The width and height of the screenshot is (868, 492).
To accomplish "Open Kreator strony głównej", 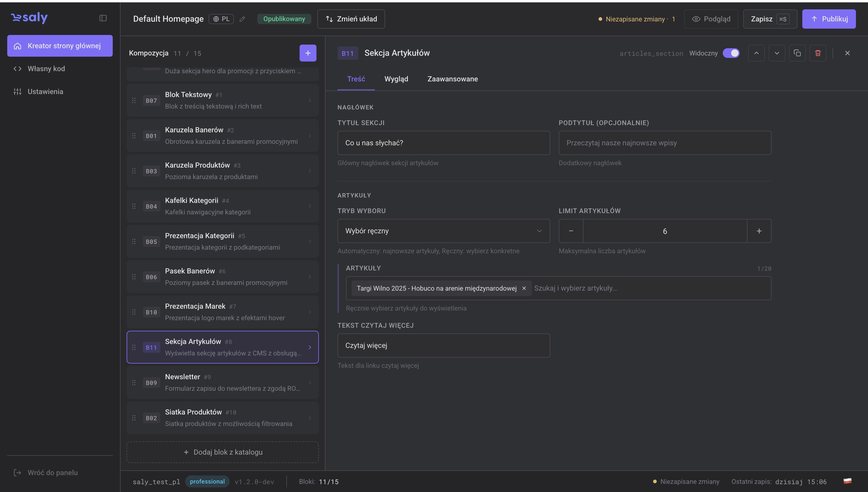I will 60,46.
